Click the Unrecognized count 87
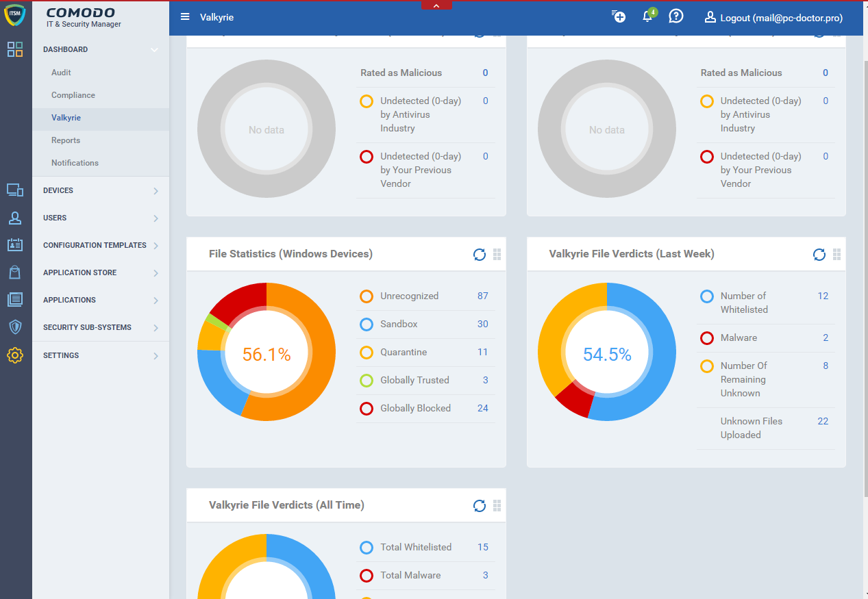 (483, 296)
